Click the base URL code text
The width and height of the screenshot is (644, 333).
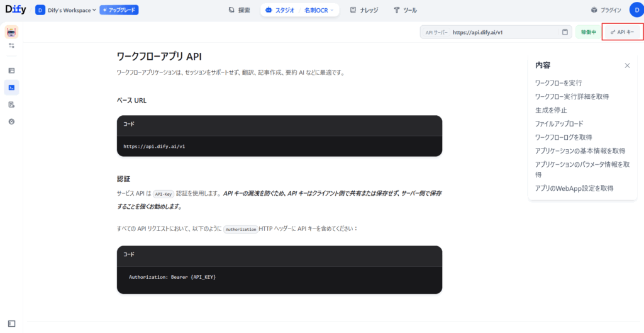(154, 146)
